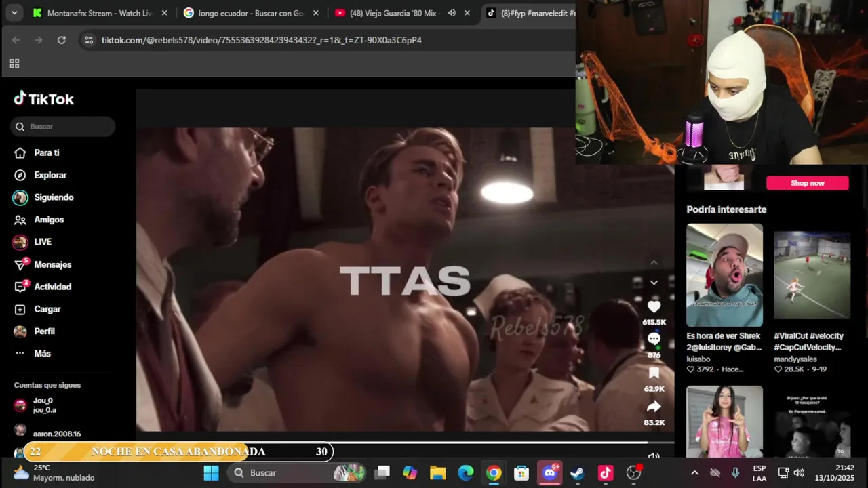
Task: Open Steam from the taskbar
Action: tap(578, 472)
